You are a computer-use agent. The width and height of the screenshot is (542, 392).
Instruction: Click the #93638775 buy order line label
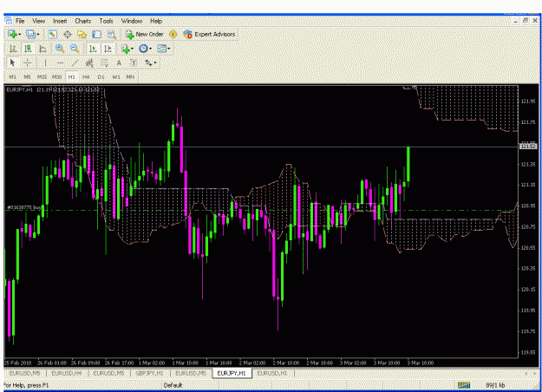(x=24, y=207)
